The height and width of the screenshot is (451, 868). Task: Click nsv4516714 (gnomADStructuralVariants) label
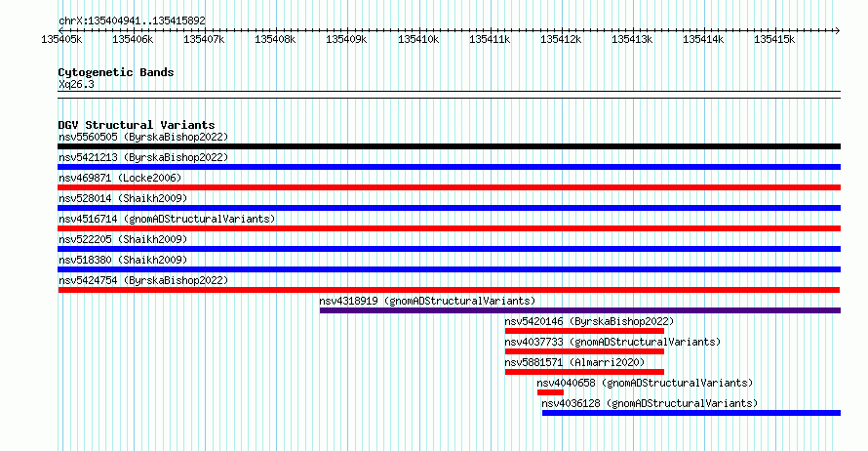167,219
